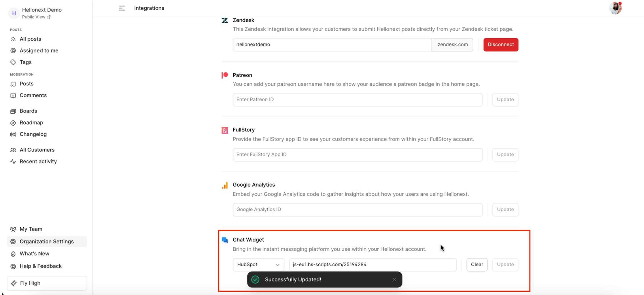644x295 pixels.
Task: Click the Patreon logo icon
Action: click(x=225, y=75)
